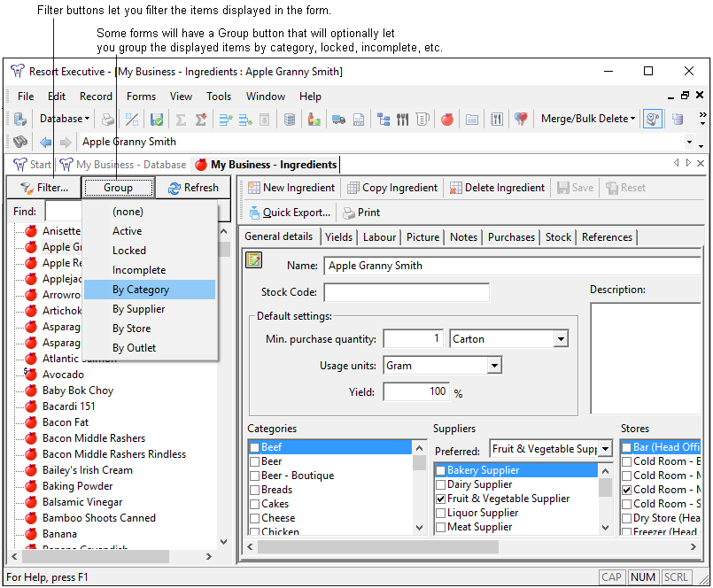Switch to the Purchases tab
713x588 pixels.
coord(511,237)
